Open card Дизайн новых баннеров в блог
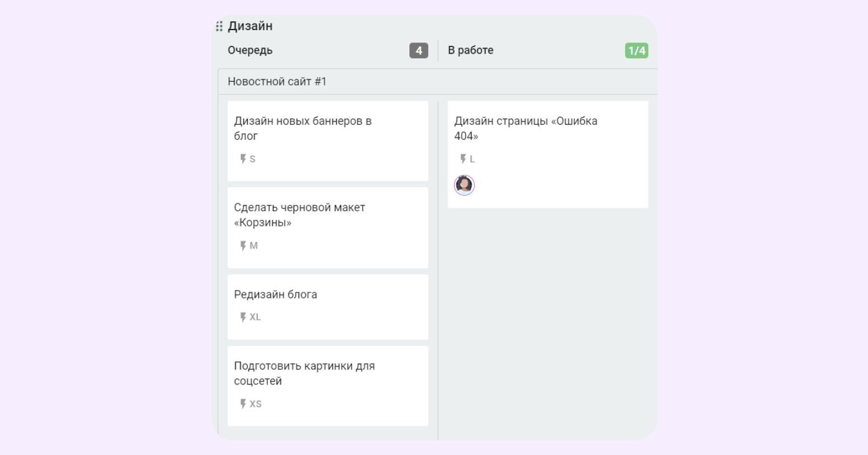868x455 pixels. (303, 129)
